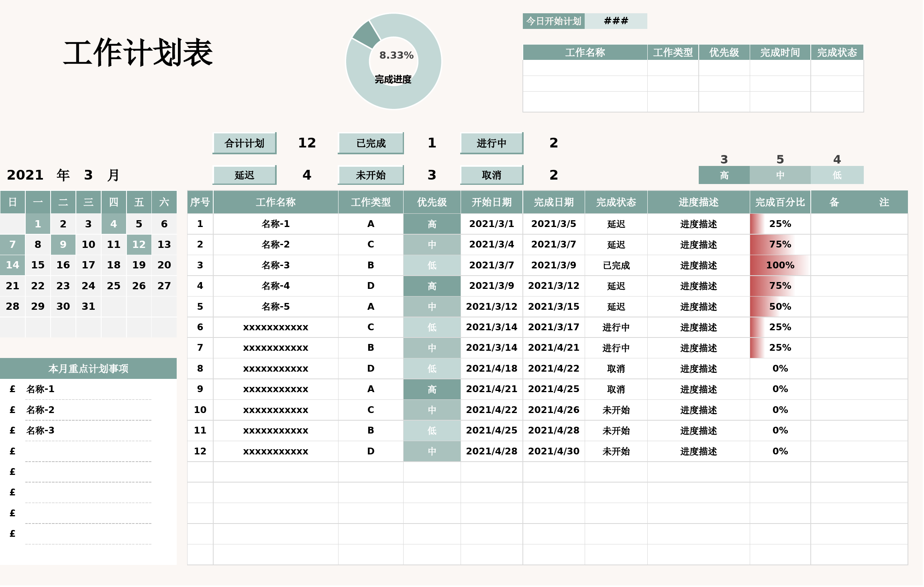Viewport: 924px width, 587px height.
Task: Toggle the checkbox beside 名称-3 in key plans
Action: point(12,431)
